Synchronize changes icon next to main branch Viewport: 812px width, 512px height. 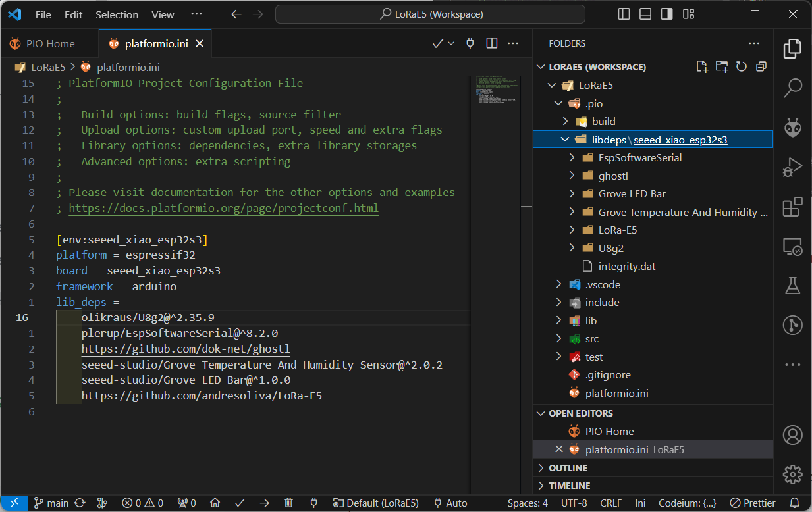(x=80, y=503)
